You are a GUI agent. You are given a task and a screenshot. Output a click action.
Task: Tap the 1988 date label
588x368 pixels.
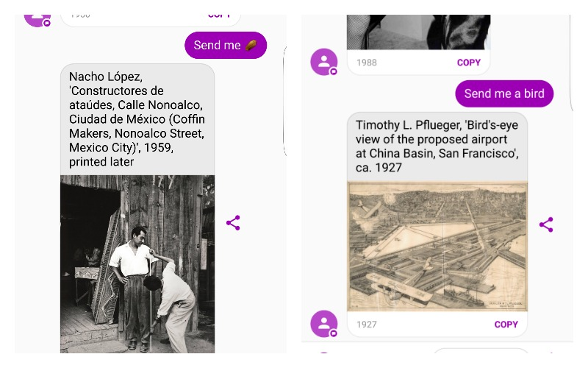click(366, 63)
